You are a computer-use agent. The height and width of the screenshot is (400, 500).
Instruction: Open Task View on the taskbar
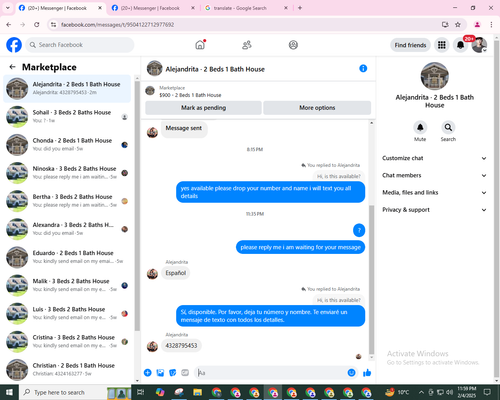pyautogui.click(x=141, y=392)
